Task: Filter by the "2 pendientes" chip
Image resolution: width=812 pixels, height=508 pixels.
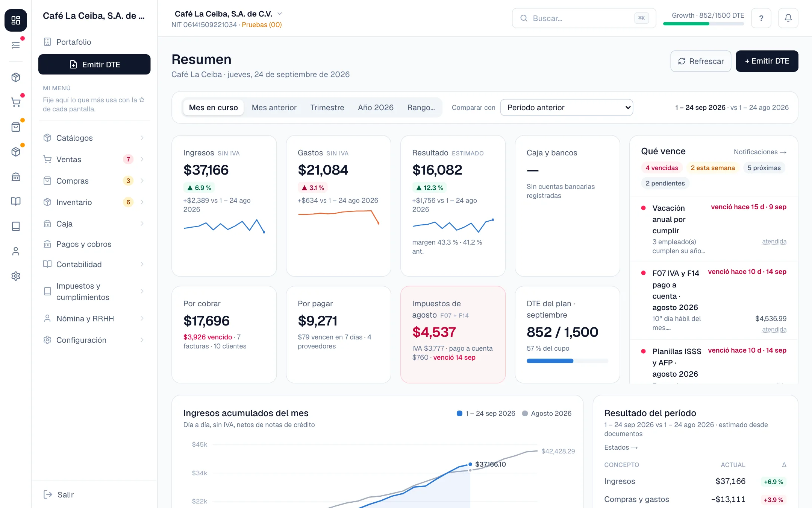Action: (x=665, y=183)
